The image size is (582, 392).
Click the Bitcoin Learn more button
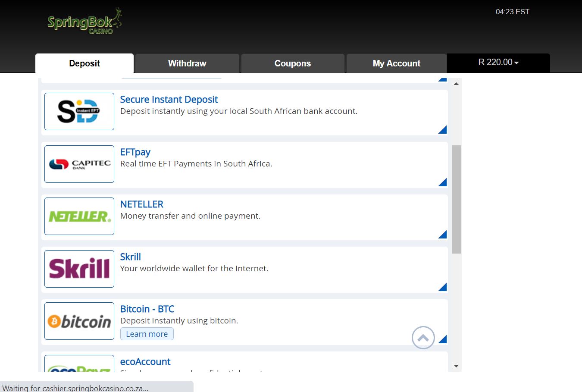(x=147, y=334)
